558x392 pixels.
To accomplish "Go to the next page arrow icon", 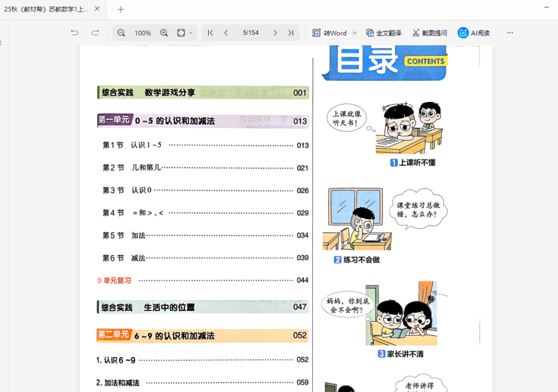I will (x=276, y=33).
